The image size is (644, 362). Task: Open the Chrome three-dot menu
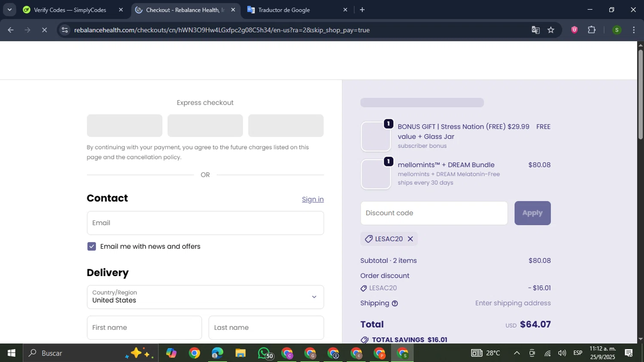point(634,30)
